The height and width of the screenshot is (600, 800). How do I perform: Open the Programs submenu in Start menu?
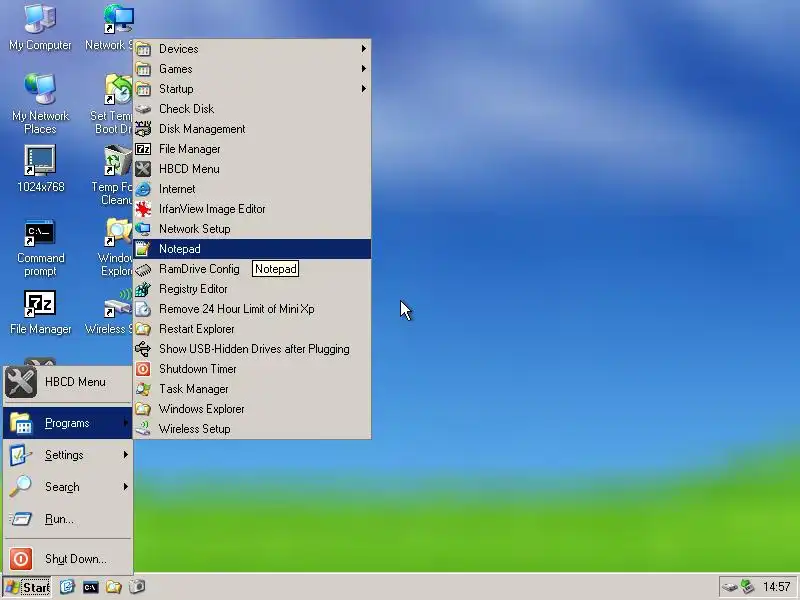coord(68,423)
